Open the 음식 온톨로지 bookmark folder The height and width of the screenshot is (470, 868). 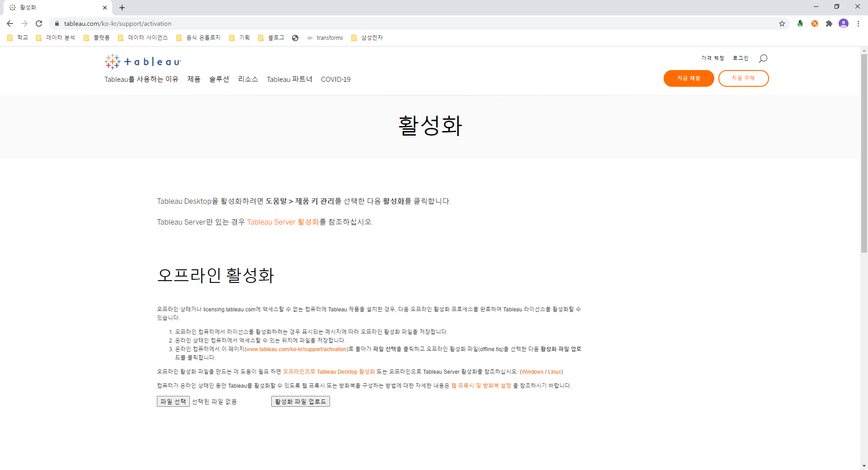pos(198,38)
